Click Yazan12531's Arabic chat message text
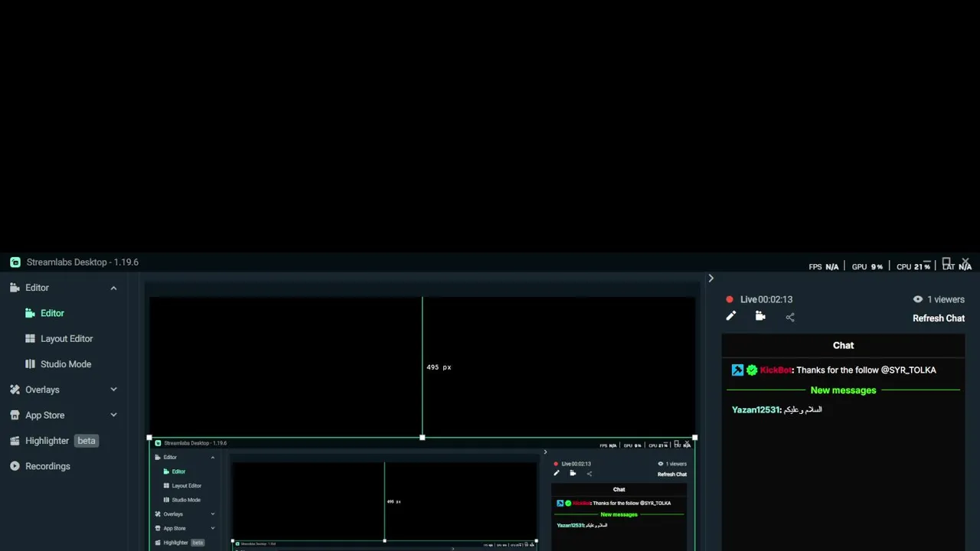The width and height of the screenshot is (980, 551). [802, 409]
